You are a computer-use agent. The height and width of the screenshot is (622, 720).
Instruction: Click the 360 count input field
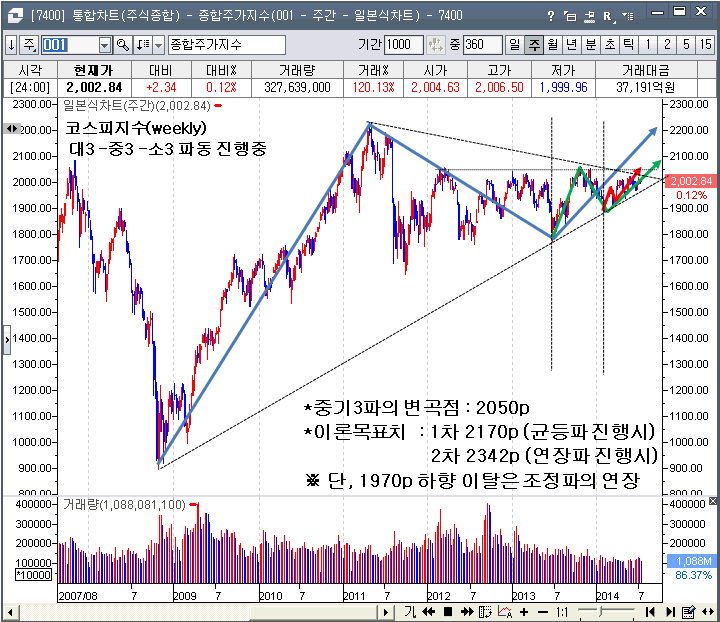point(483,45)
